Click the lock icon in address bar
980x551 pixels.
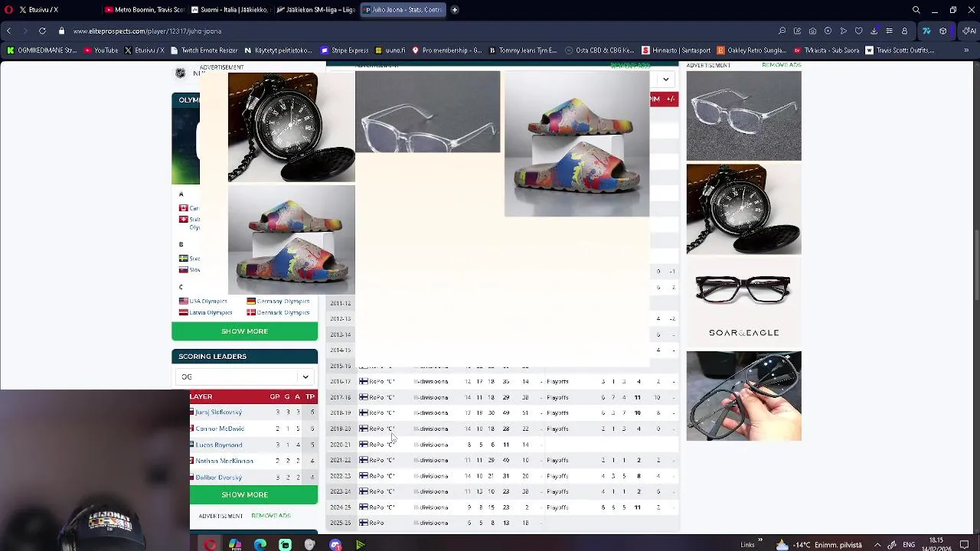(62, 31)
